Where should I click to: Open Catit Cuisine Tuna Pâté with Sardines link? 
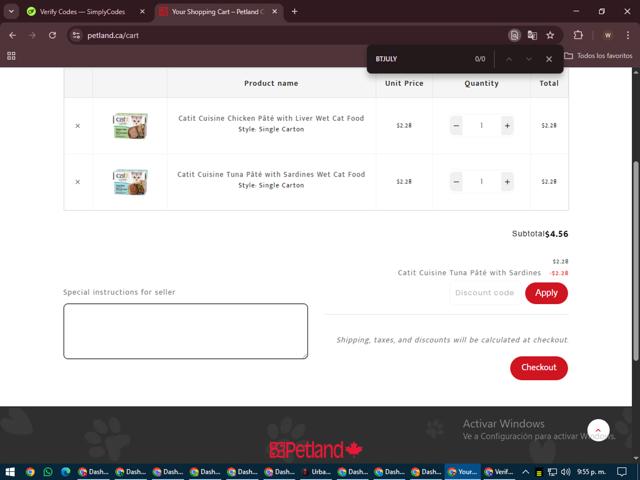[x=271, y=174]
